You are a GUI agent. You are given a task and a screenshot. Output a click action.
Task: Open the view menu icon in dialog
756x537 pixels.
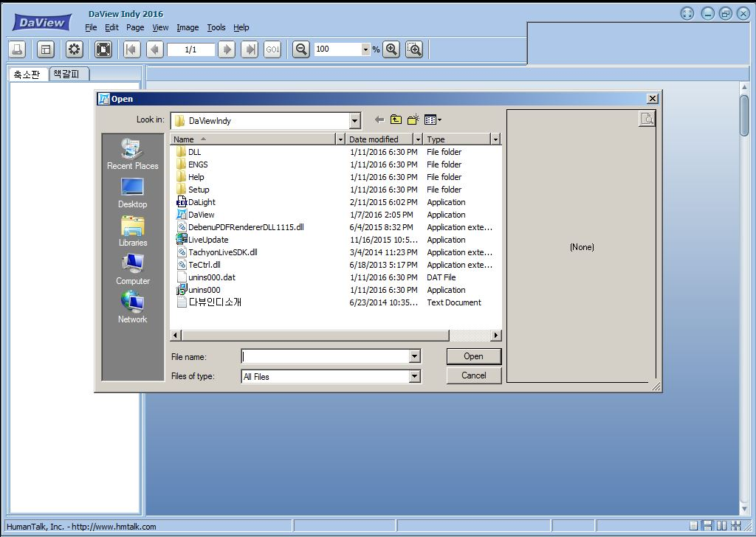tap(433, 119)
